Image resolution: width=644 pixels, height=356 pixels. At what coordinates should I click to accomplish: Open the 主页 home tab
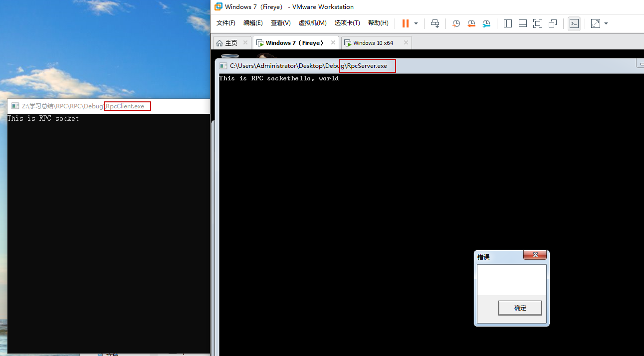(230, 42)
